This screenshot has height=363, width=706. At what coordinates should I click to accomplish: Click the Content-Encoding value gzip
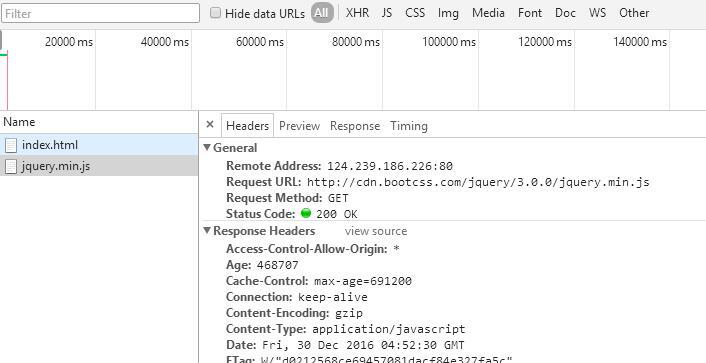click(x=349, y=313)
